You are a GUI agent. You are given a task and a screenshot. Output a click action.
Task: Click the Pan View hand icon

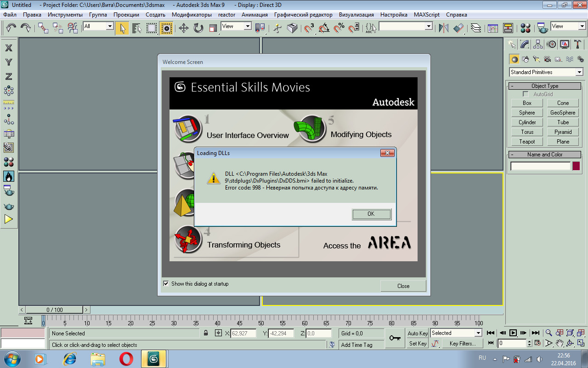pos(560,343)
